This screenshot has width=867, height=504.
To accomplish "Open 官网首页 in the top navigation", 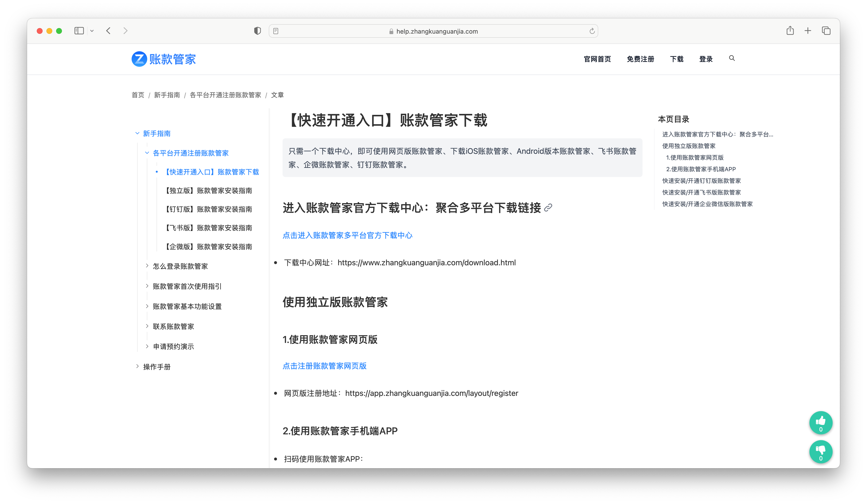I will point(597,59).
